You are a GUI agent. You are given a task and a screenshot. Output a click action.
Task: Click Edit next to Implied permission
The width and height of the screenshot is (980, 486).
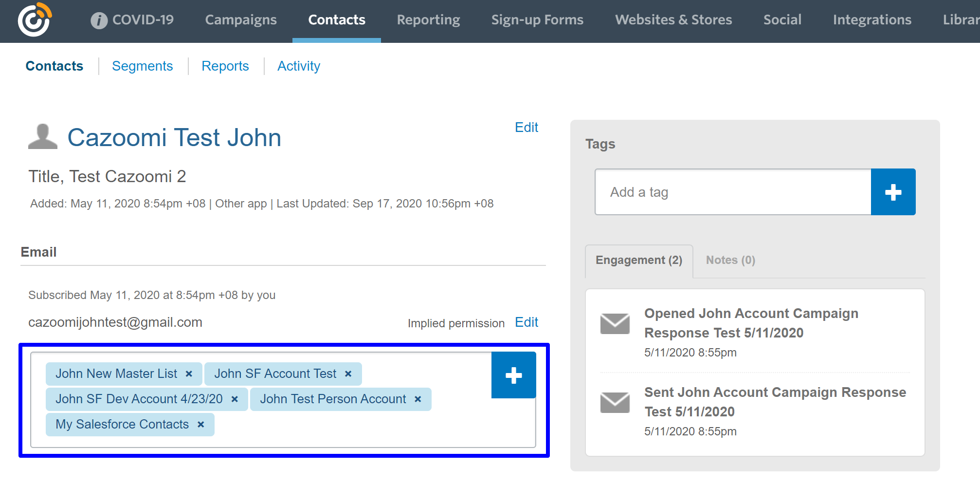(526, 322)
